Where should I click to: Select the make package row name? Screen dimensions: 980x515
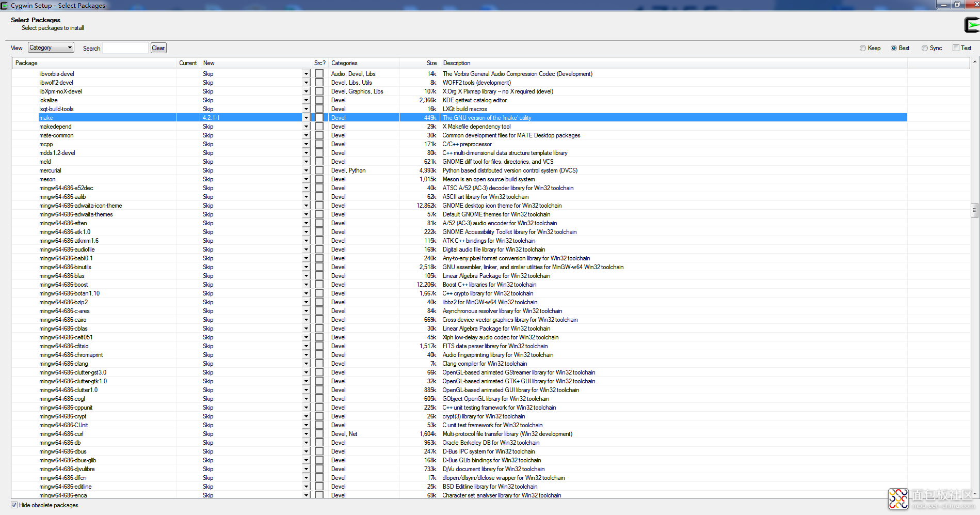[46, 118]
